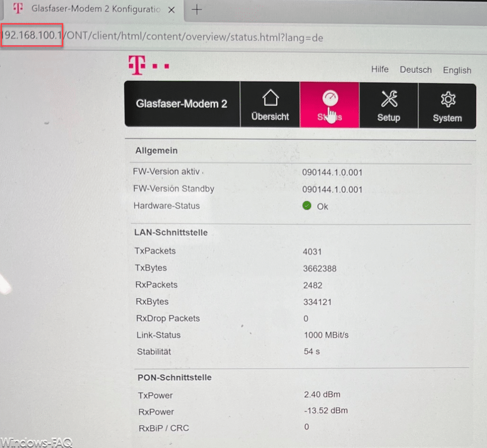Select the RxBytes value 334121
The width and height of the screenshot is (487, 448).
317,302
